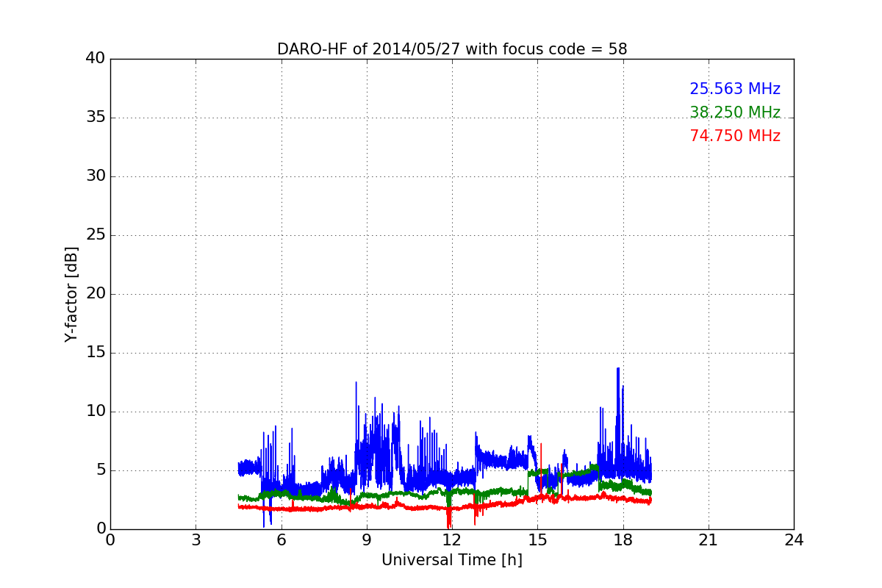
Task: Click the y-axis tick label 35
Action: click(x=95, y=118)
